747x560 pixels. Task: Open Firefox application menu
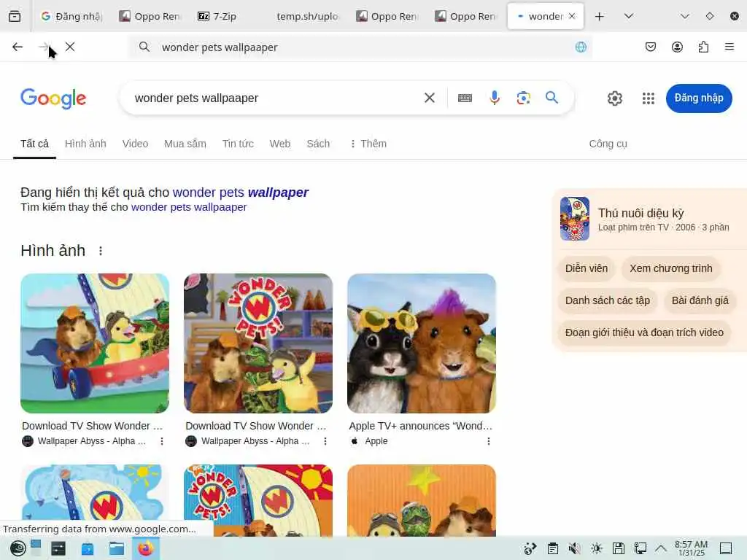tap(729, 47)
